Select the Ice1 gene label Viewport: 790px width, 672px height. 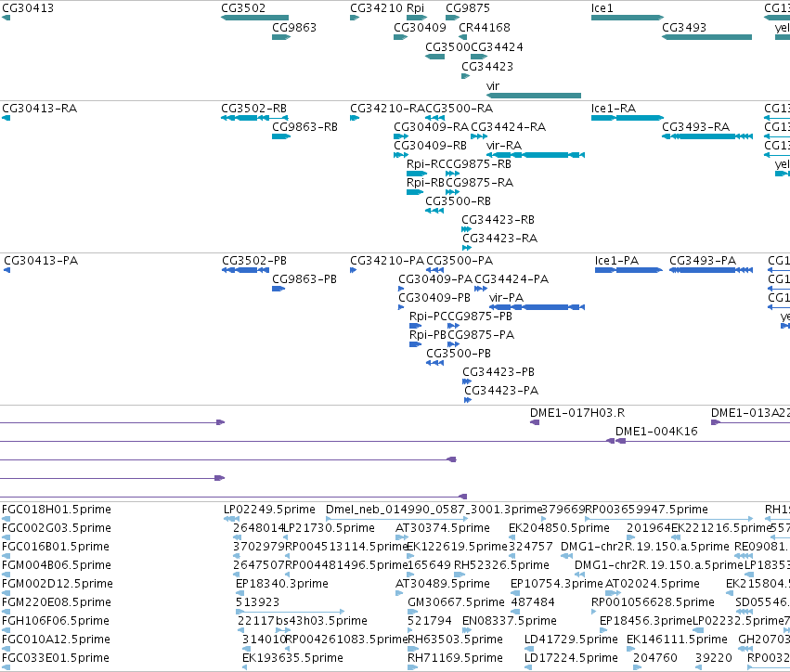[602, 8]
